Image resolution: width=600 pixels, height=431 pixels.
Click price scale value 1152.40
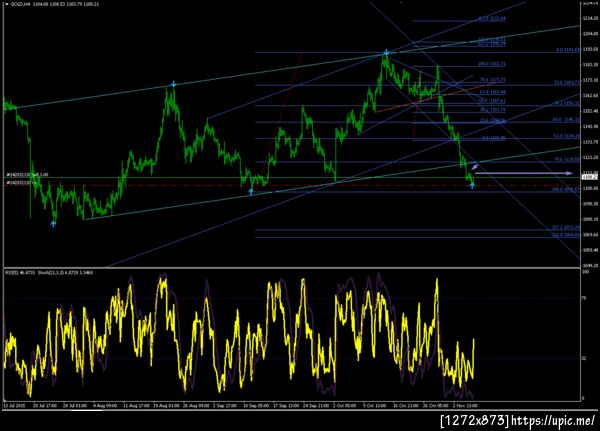[x=590, y=111]
